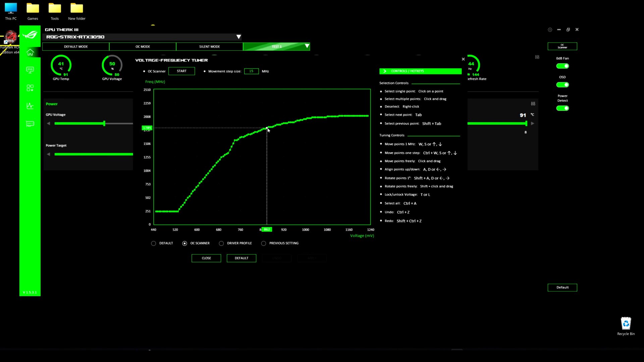
Task: Open the Tools download section in the sidebar
Action: tap(30, 88)
